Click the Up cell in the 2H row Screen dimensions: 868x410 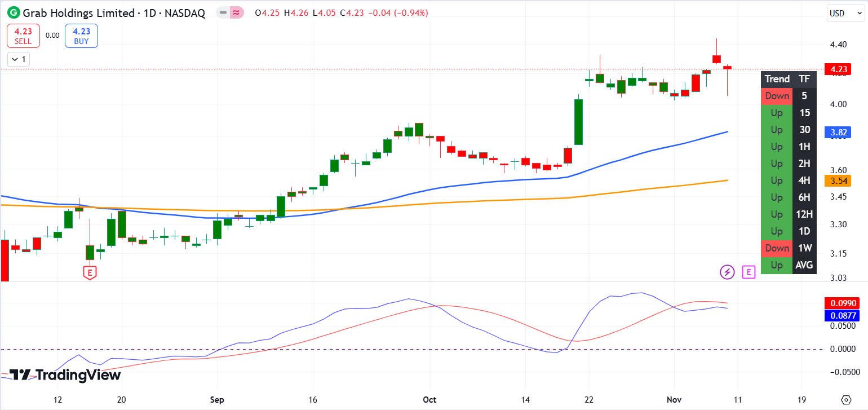(777, 164)
